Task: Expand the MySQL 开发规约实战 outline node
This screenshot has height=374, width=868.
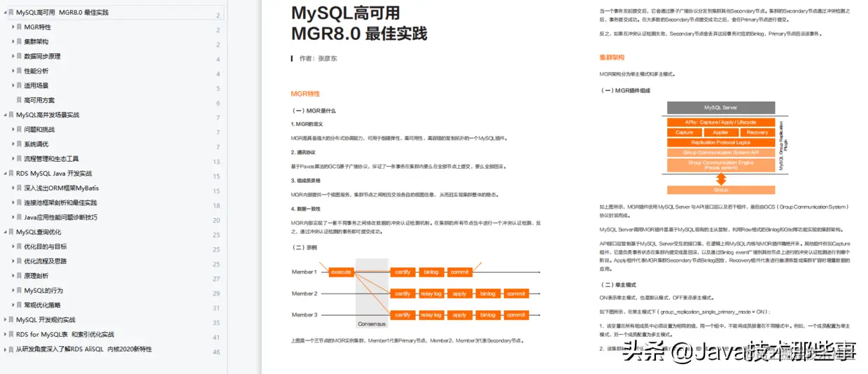Action: coord(4,320)
